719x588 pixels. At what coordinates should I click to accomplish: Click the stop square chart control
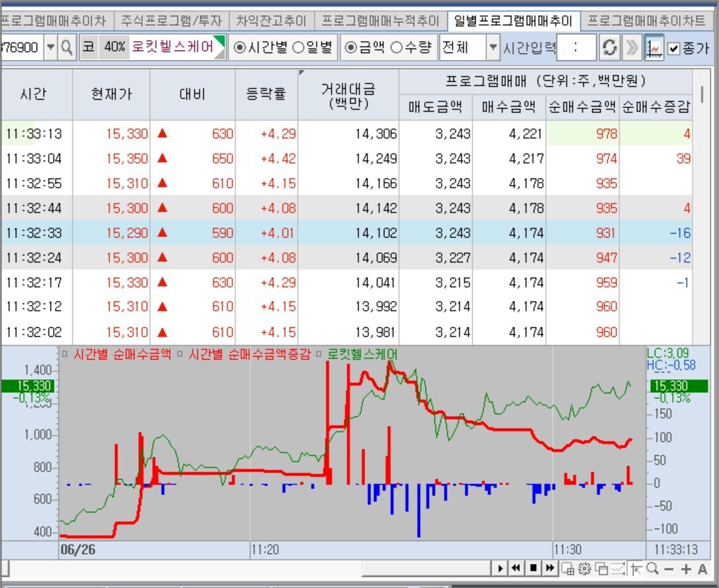(533, 569)
